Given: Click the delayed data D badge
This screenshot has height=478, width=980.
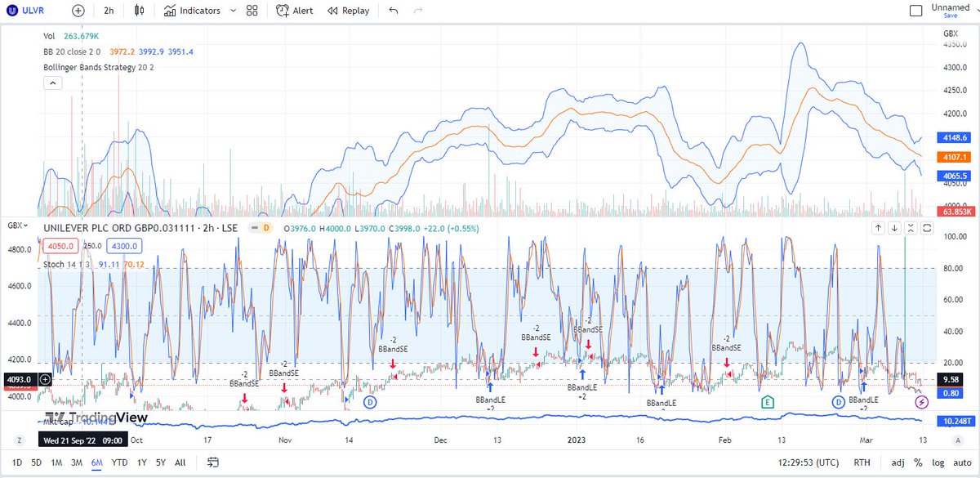Looking at the screenshot, I should (x=265, y=228).
